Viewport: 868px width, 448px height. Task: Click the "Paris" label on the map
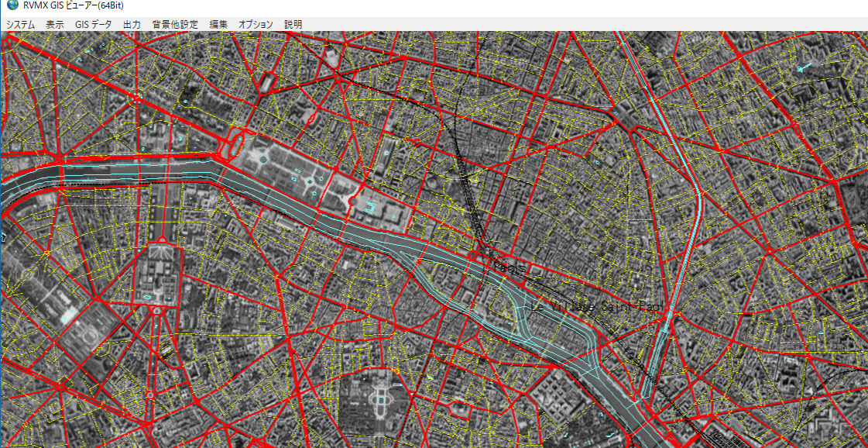[509, 268]
